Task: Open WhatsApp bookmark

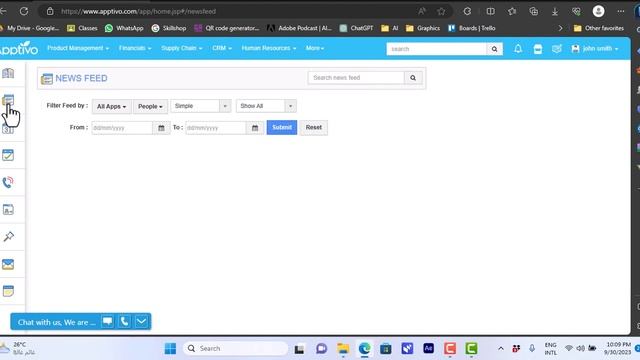Action: click(x=124, y=28)
